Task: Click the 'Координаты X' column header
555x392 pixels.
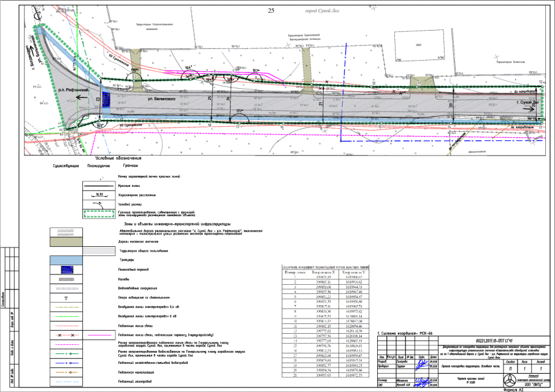Action: point(322,272)
